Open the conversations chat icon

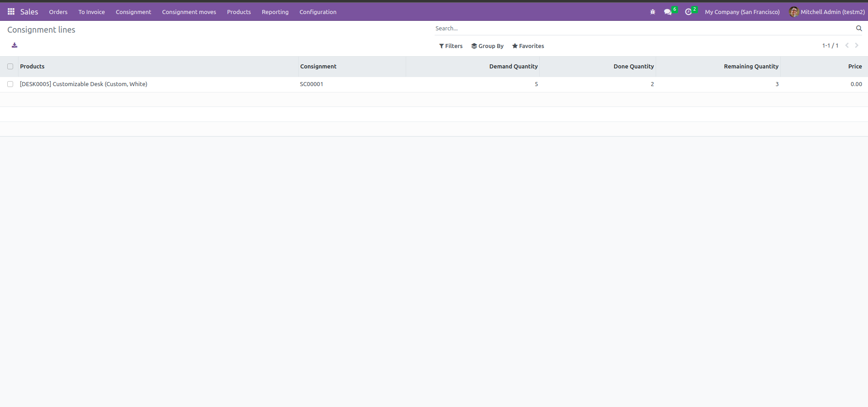click(x=668, y=12)
